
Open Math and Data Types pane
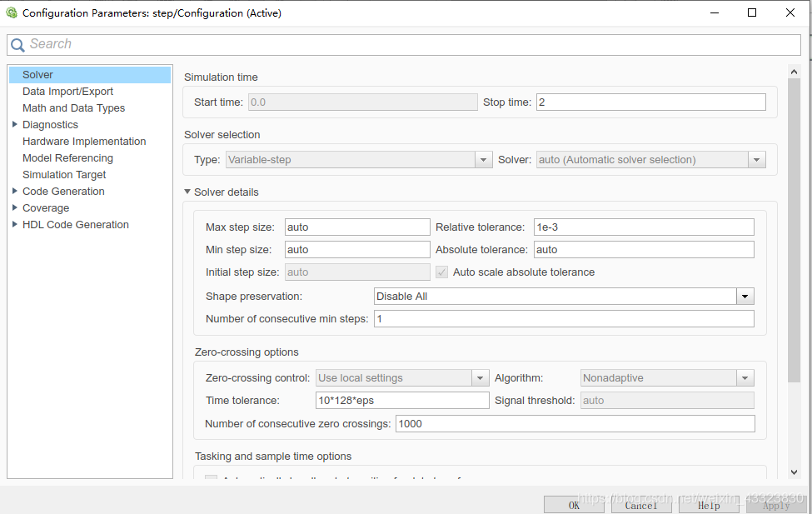pos(73,107)
